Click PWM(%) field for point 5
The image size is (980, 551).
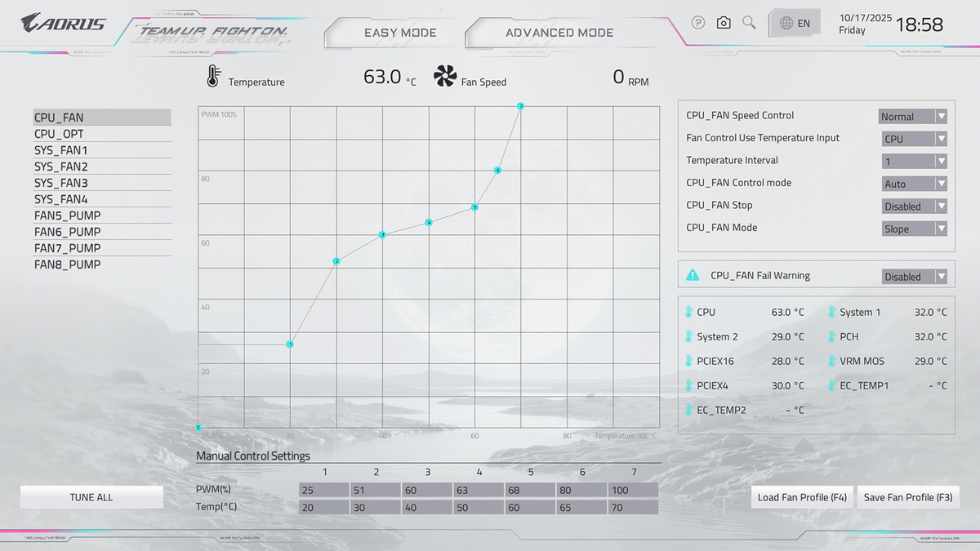[530, 490]
